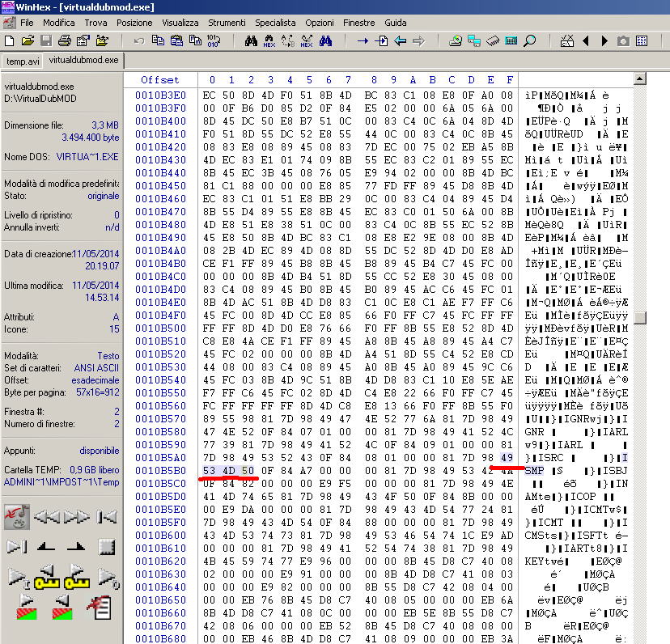
Task: Click the camera snapshot icon
Action: pos(623,41)
